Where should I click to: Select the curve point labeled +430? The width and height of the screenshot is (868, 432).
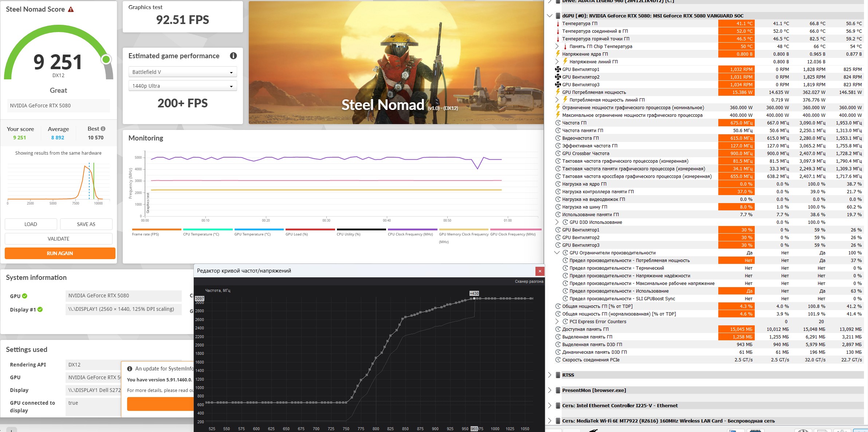tap(474, 298)
